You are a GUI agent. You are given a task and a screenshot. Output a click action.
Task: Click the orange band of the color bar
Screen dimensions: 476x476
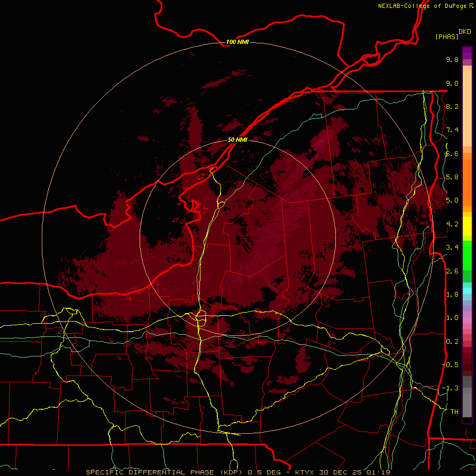coord(467,182)
